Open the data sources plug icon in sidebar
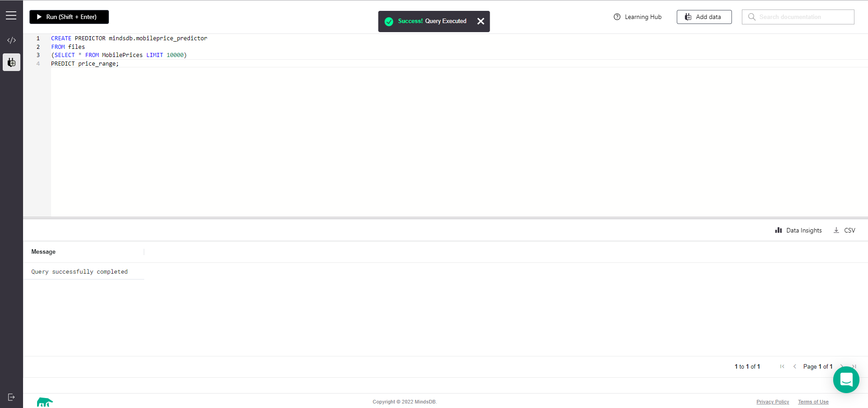Viewport: 868px width, 408px height. pyautogui.click(x=11, y=62)
